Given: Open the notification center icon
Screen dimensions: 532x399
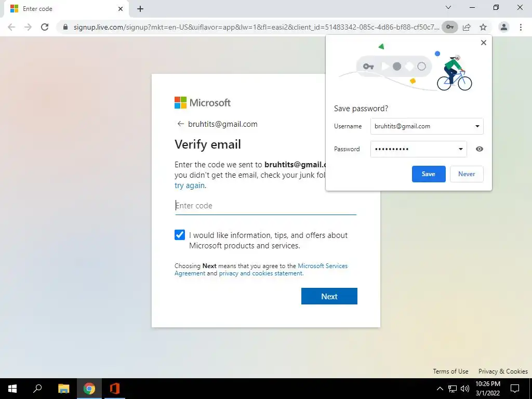Looking at the screenshot, I should click(515, 389).
